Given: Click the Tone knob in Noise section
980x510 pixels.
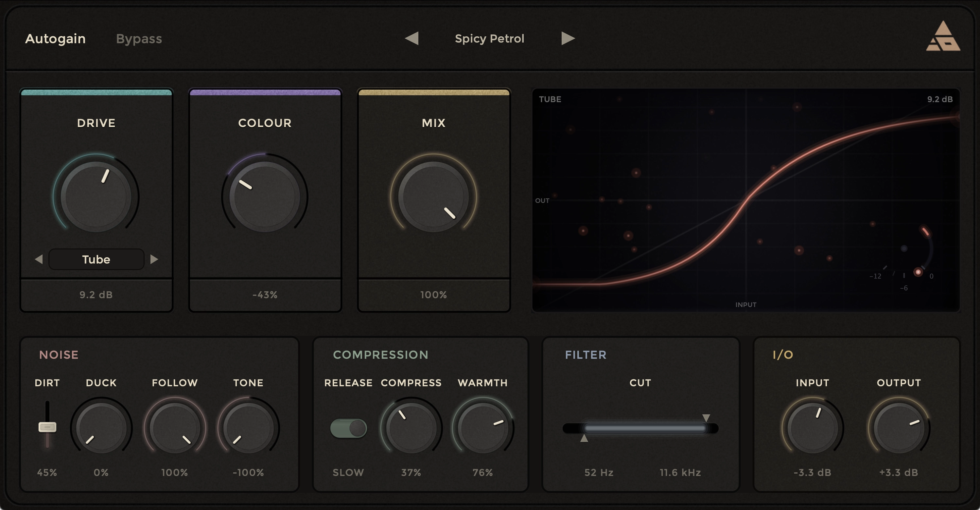Looking at the screenshot, I should pyautogui.click(x=248, y=428).
